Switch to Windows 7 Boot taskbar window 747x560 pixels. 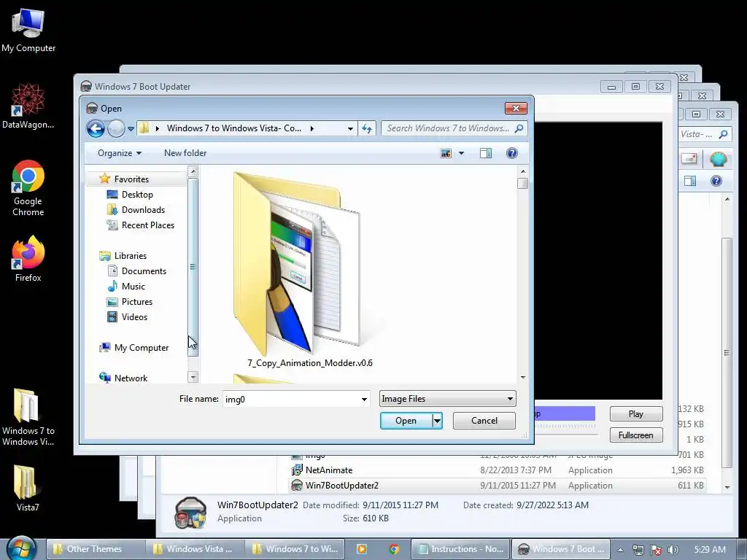[x=561, y=549]
